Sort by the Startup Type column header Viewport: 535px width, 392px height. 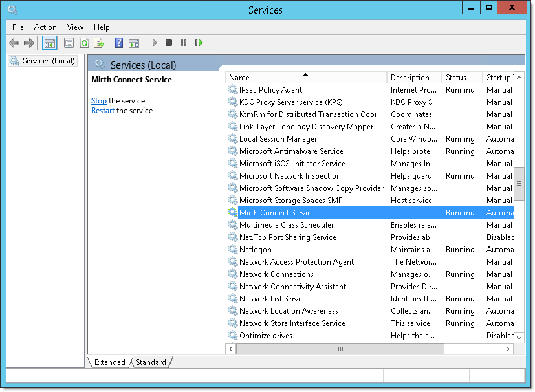pos(498,78)
